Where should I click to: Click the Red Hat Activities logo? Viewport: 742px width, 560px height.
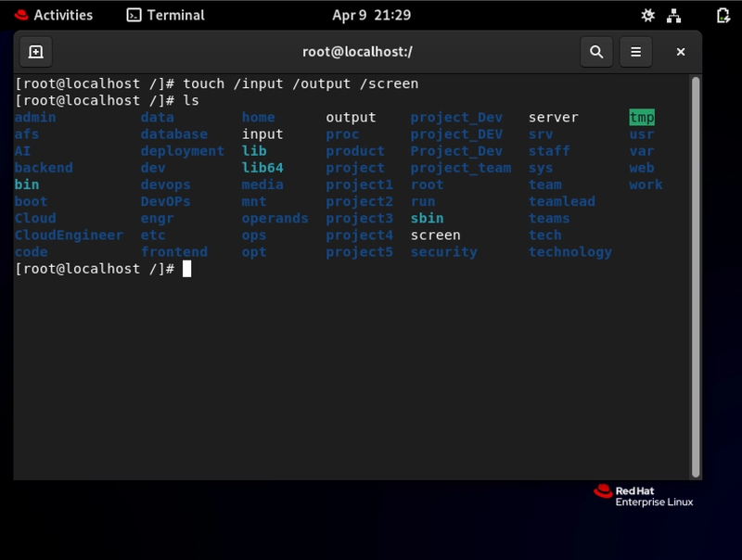click(21, 15)
